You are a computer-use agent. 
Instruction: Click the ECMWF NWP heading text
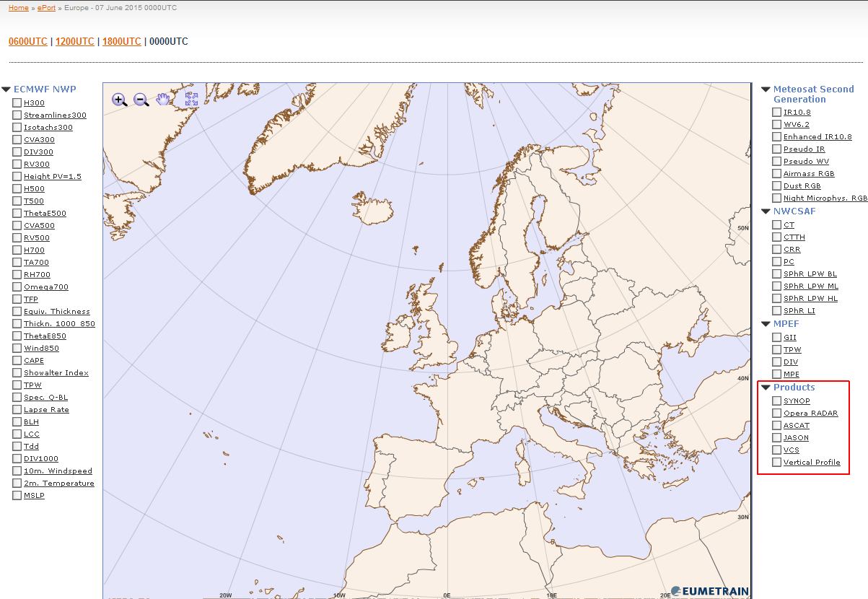click(45, 89)
